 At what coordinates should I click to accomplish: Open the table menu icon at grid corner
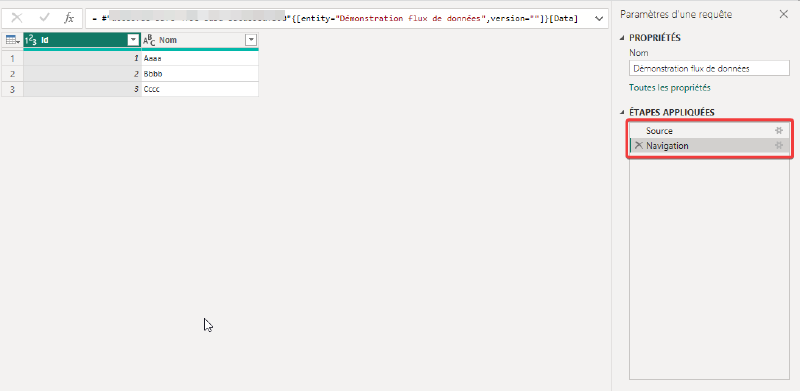(12, 40)
